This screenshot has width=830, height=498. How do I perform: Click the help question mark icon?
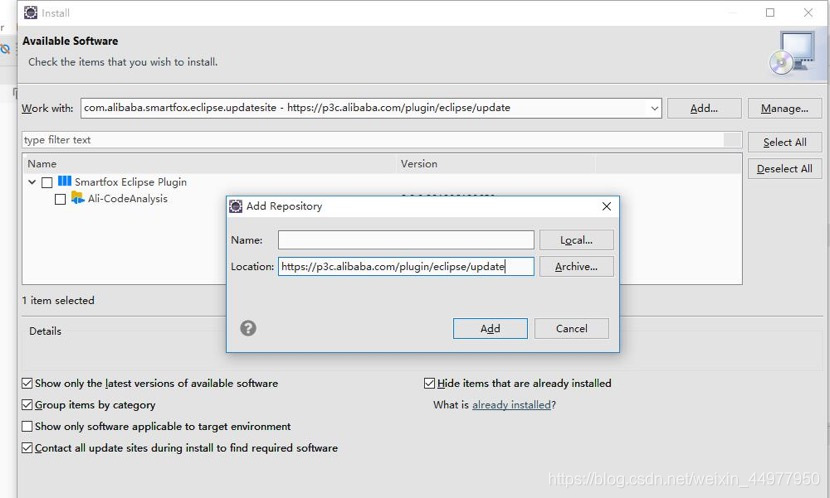coord(248,328)
